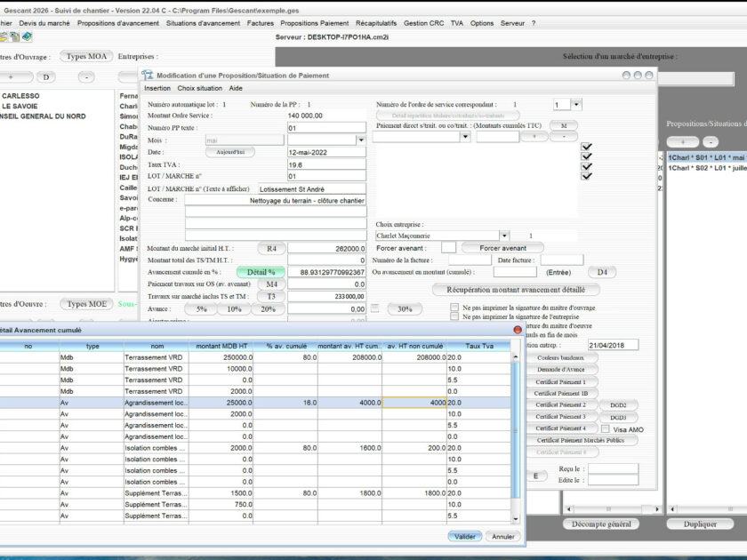Click the Reçu le date field
747x560 pixels.
pyautogui.click(x=613, y=468)
